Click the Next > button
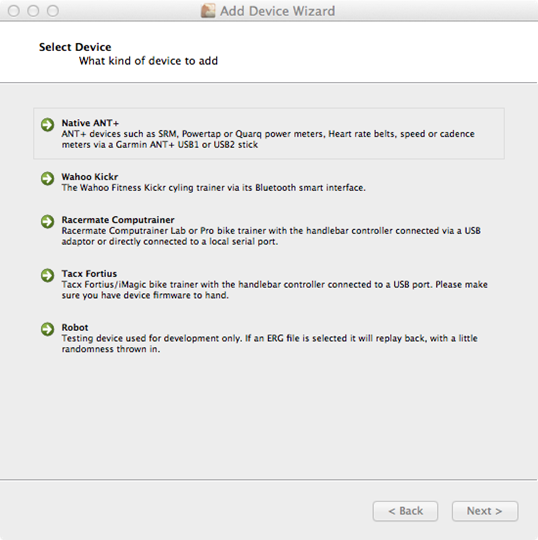This screenshot has width=538, height=540. point(485,511)
